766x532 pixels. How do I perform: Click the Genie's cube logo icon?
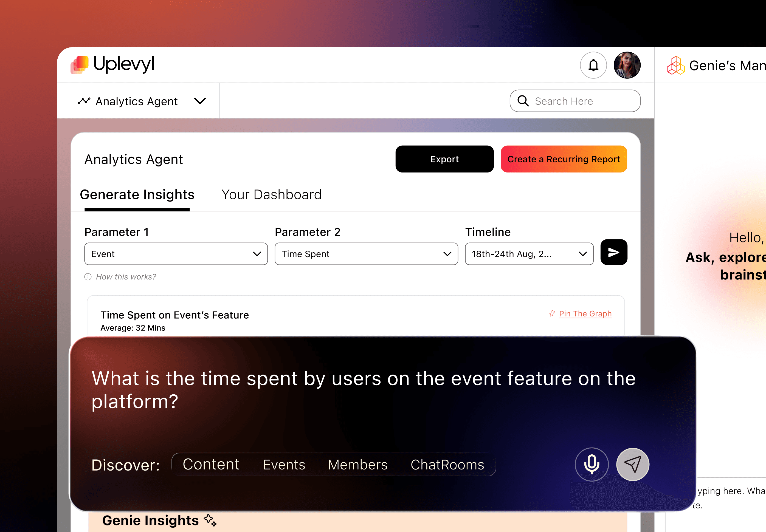click(676, 65)
